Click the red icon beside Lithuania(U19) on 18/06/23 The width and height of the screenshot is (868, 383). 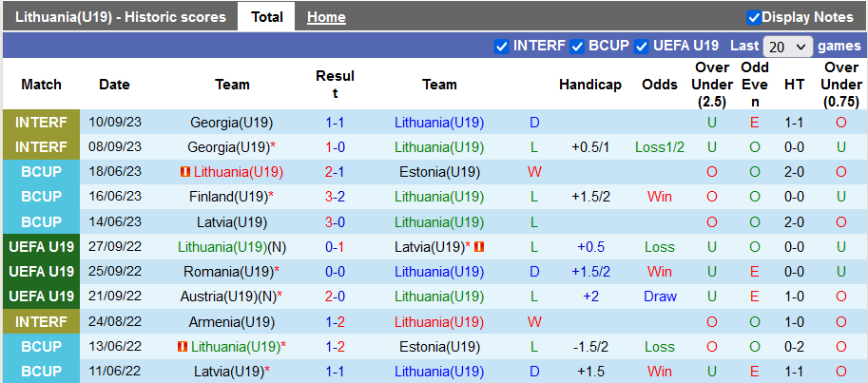click(x=184, y=172)
